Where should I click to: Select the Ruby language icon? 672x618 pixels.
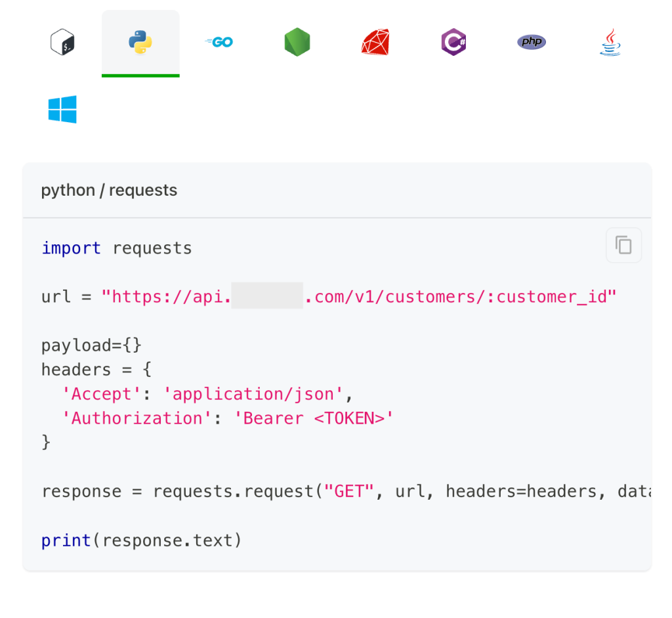tap(375, 42)
